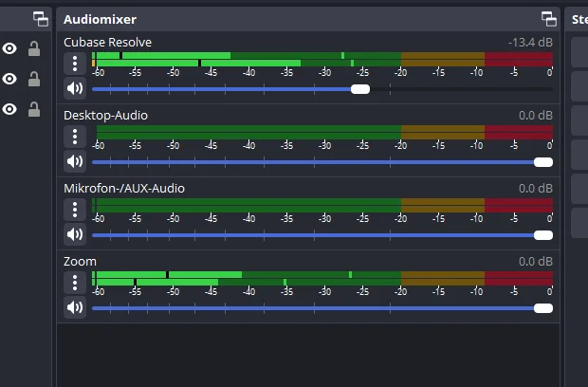Click the Zoom volume slider handle
588x387 pixels.
(x=543, y=308)
